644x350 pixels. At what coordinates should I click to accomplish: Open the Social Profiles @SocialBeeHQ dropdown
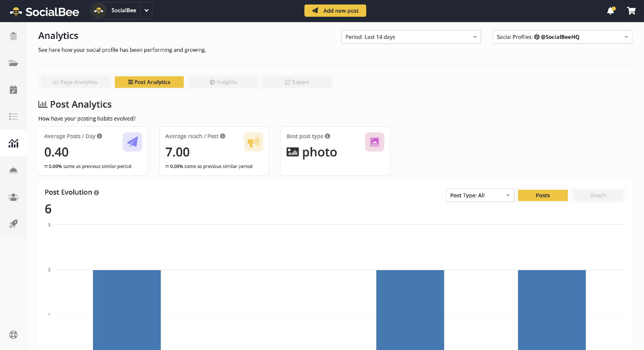tap(562, 37)
